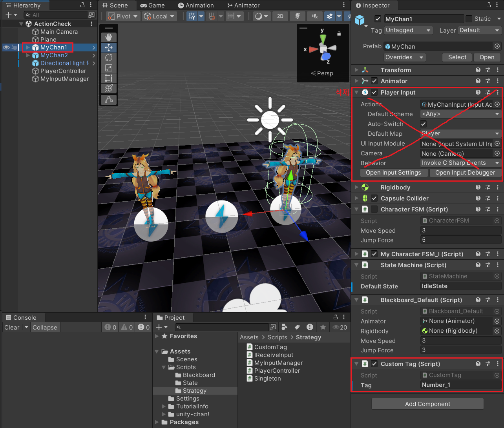Open Behavior dropdown Invoke C Sharp Events
This screenshot has height=428, width=504.
click(461, 163)
